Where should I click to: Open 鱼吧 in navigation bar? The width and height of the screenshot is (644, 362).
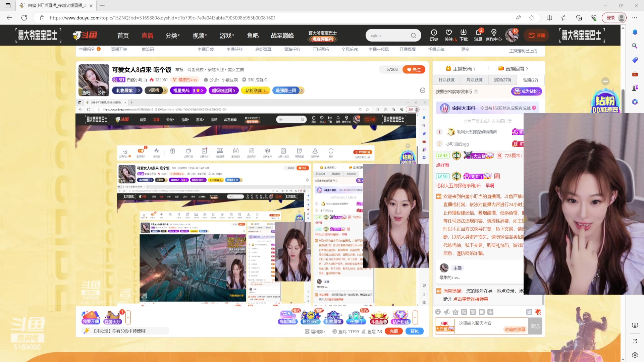coord(253,36)
